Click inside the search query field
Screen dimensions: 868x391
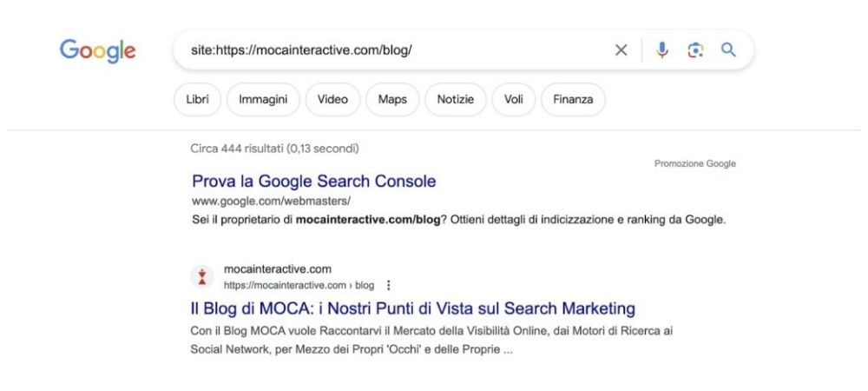coord(391,50)
